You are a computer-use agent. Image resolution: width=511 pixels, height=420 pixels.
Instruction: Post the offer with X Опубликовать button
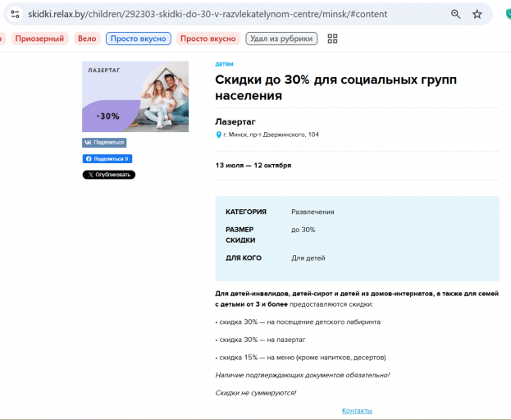coord(109,175)
